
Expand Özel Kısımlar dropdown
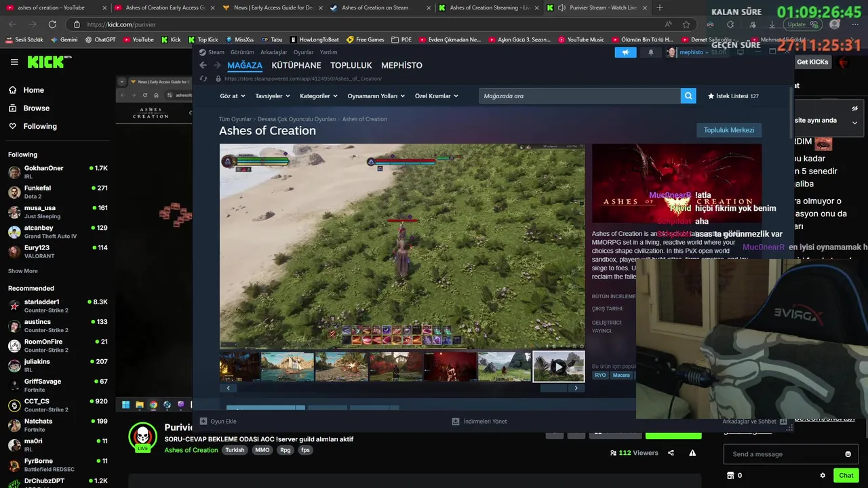tap(436, 96)
